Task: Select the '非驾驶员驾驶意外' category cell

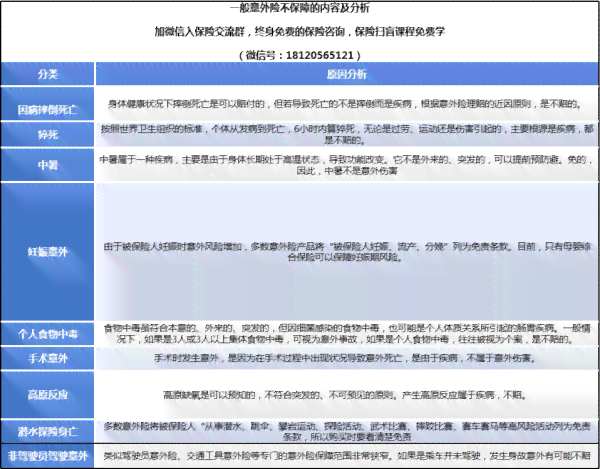Action: [x=47, y=456]
